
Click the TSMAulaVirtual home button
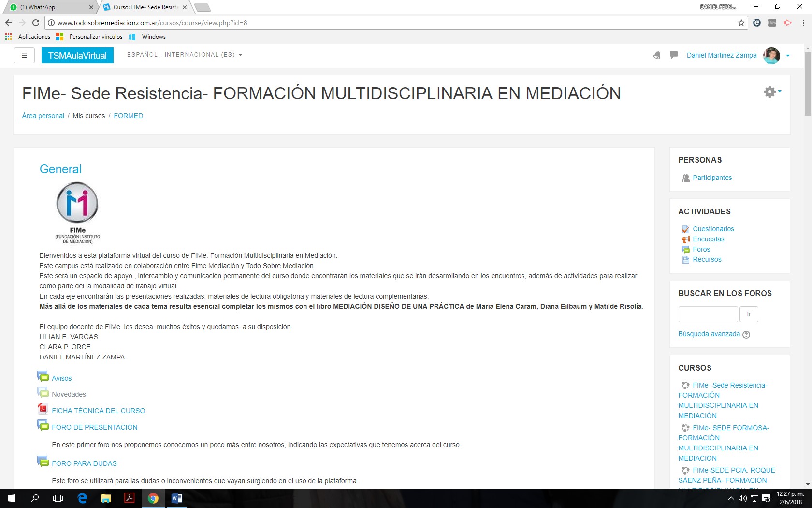(77, 56)
